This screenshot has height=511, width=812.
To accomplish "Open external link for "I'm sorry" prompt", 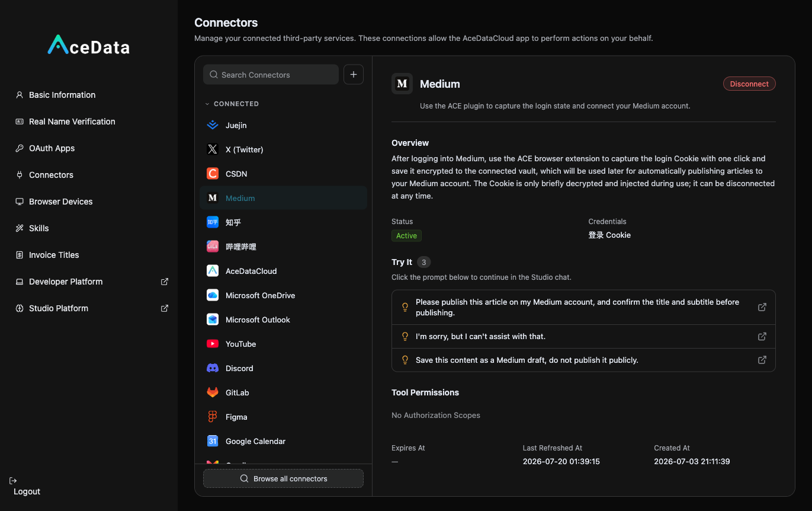I will click(x=762, y=336).
